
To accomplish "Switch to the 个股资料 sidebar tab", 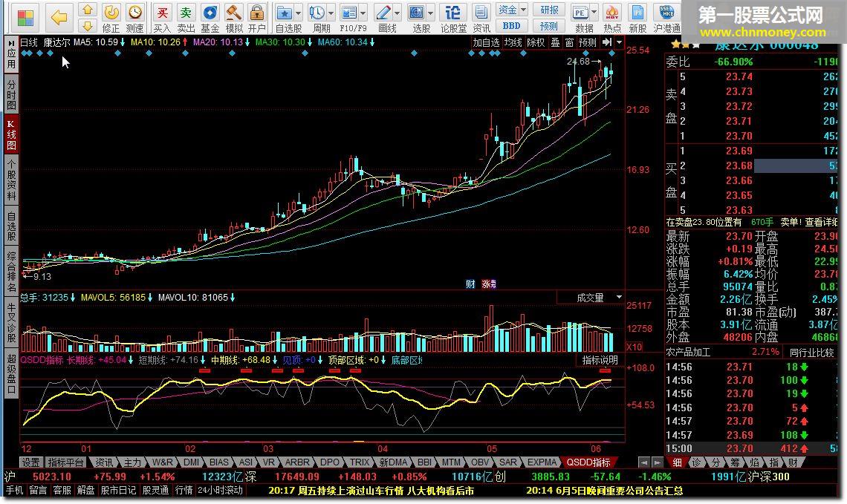I will 11,180.
